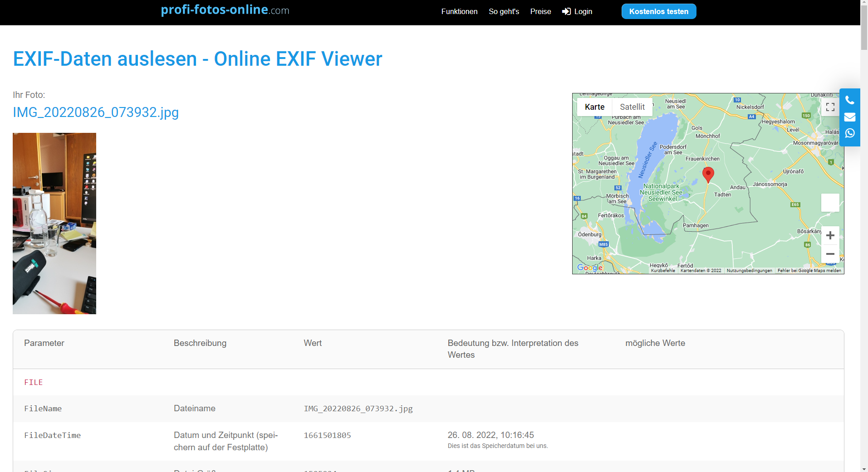Click the email envelope icon
868x472 pixels.
pyautogui.click(x=850, y=117)
